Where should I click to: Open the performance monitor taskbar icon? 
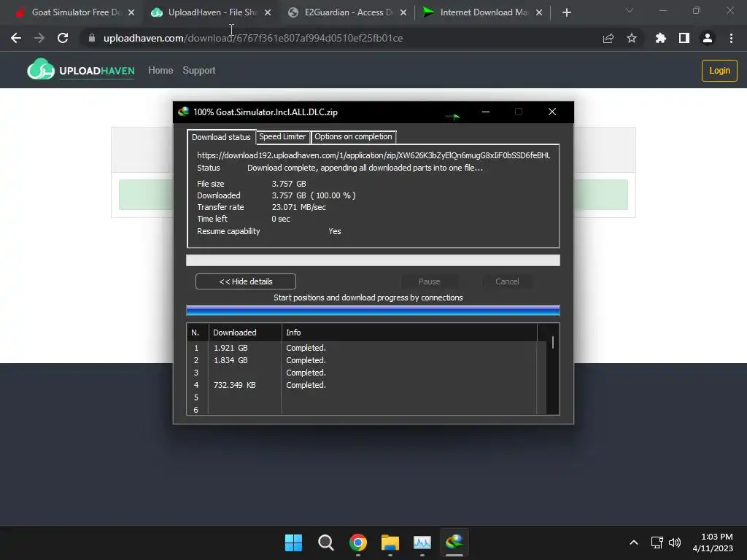pyautogui.click(x=422, y=542)
